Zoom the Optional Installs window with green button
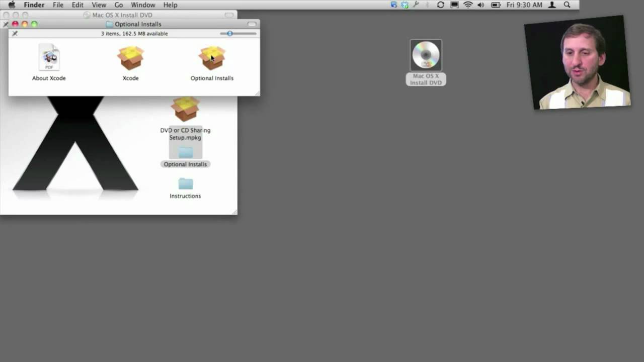Screen dimensions: 644x362 (34, 24)
